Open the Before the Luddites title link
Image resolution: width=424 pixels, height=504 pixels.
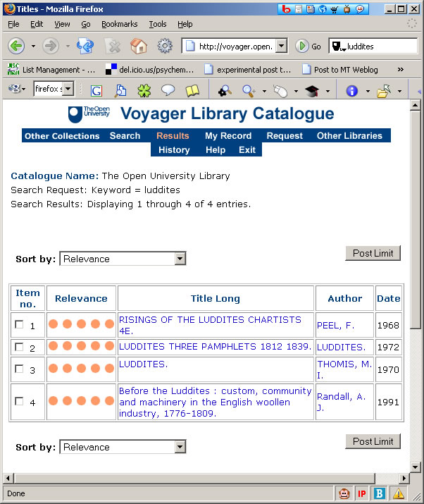click(x=216, y=402)
